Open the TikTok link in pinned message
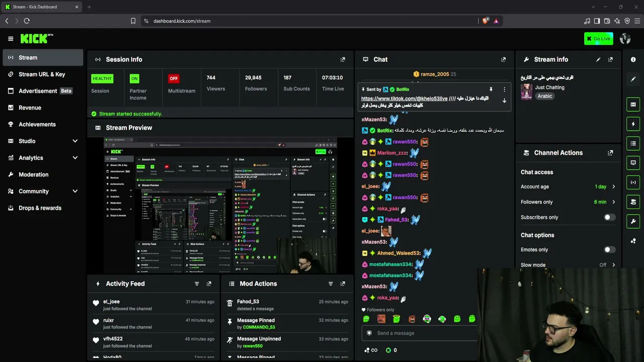The image size is (644, 362). click(404, 99)
